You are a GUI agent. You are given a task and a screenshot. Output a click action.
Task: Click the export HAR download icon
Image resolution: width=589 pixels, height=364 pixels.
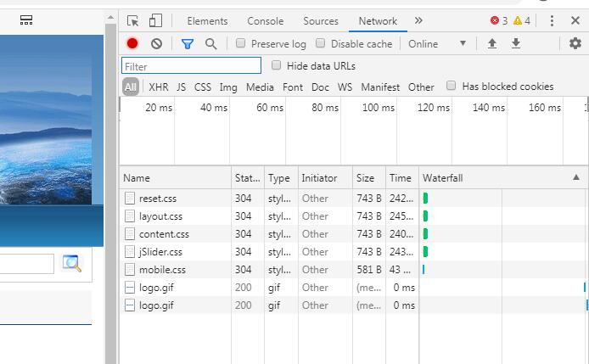(x=515, y=44)
